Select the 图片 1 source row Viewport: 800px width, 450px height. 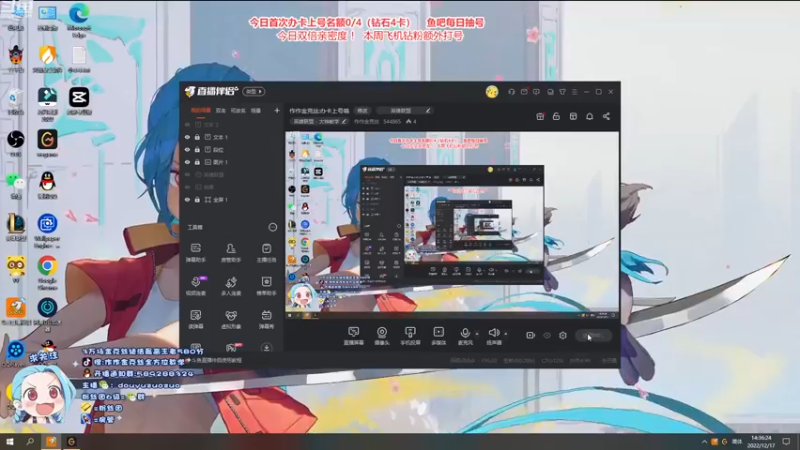(232, 162)
